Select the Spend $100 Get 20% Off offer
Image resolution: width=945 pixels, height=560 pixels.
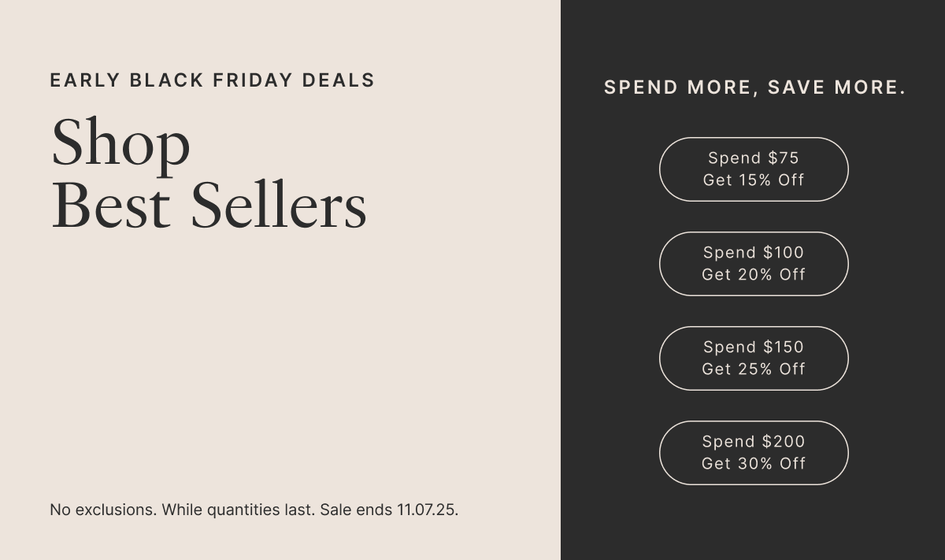click(754, 264)
